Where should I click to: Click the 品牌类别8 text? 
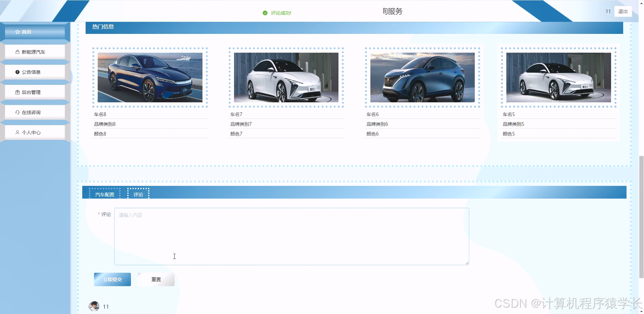(x=105, y=124)
